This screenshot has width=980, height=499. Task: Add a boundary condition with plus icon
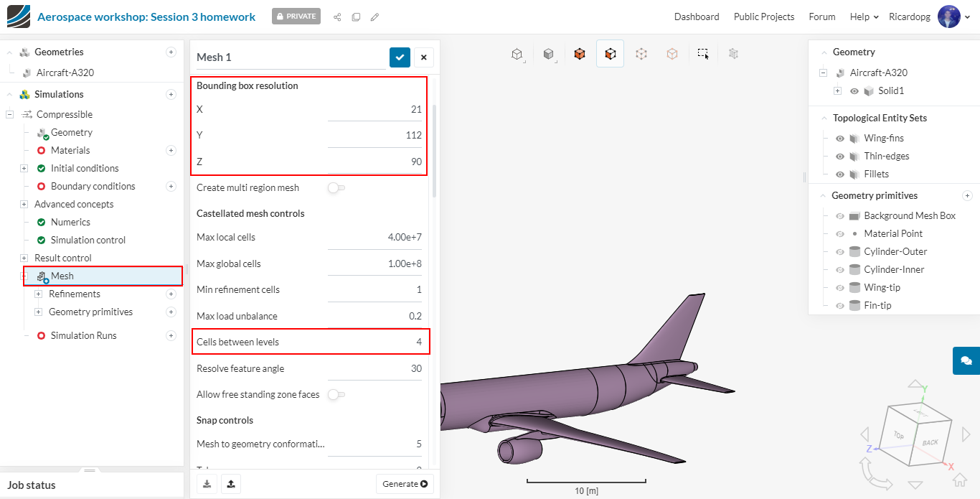pos(171,186)
